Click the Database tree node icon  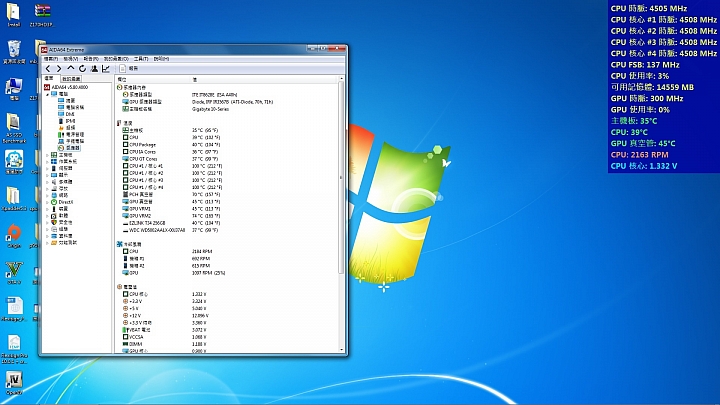pos(54,236)
